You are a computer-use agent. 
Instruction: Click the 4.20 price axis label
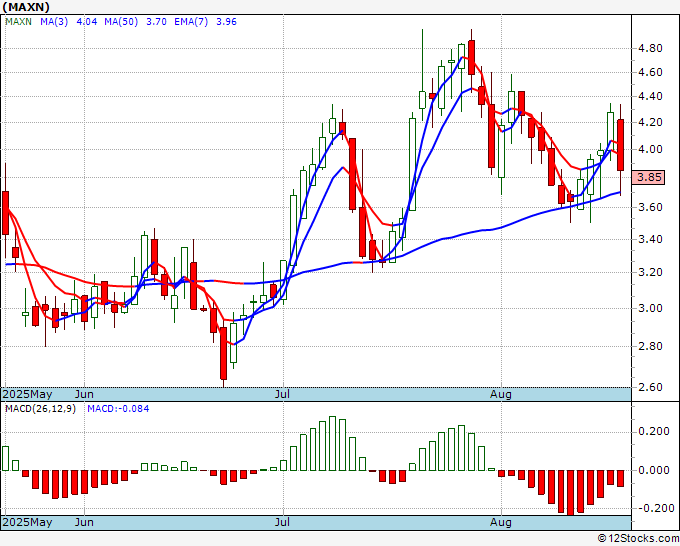coord(650,122)
